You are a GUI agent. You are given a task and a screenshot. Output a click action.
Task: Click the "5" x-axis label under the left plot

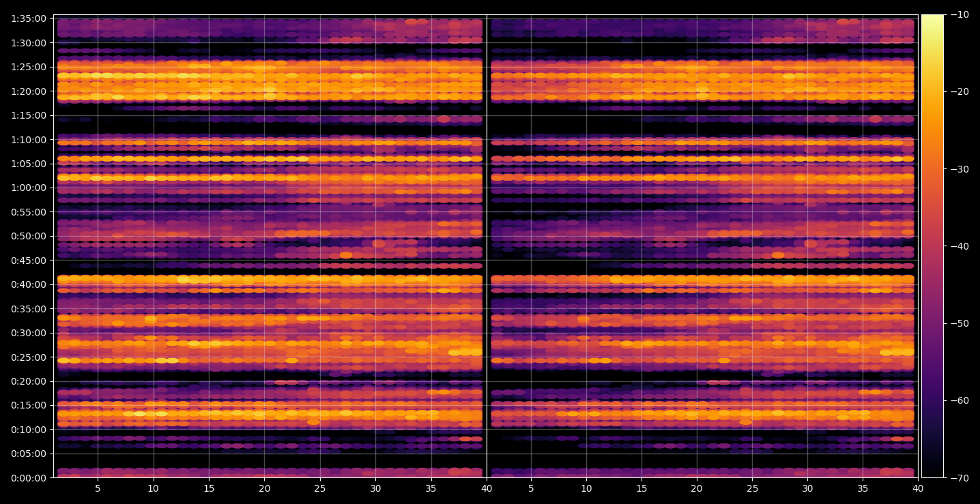point(98,489)
